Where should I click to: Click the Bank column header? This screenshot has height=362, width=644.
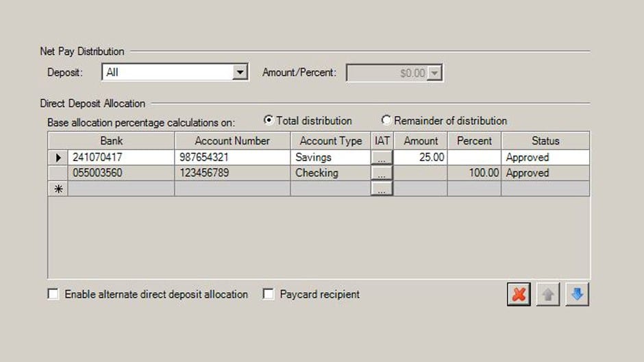111,141
